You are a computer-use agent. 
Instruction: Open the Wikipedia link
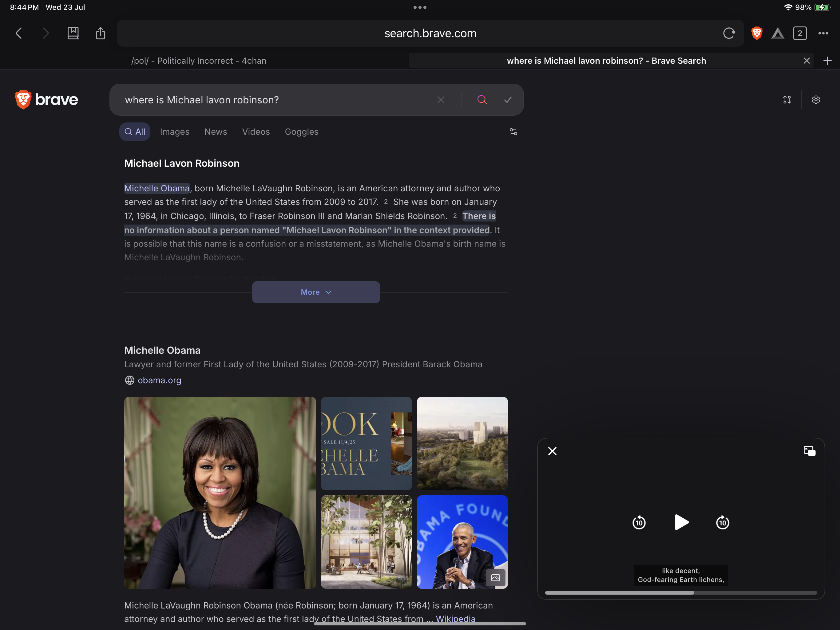point(455,619)
